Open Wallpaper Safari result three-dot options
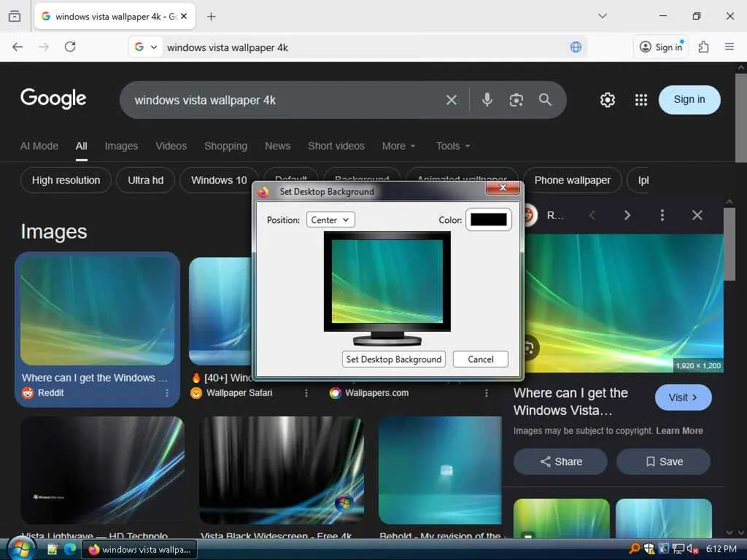747x560 pixels. coord(306,393)
